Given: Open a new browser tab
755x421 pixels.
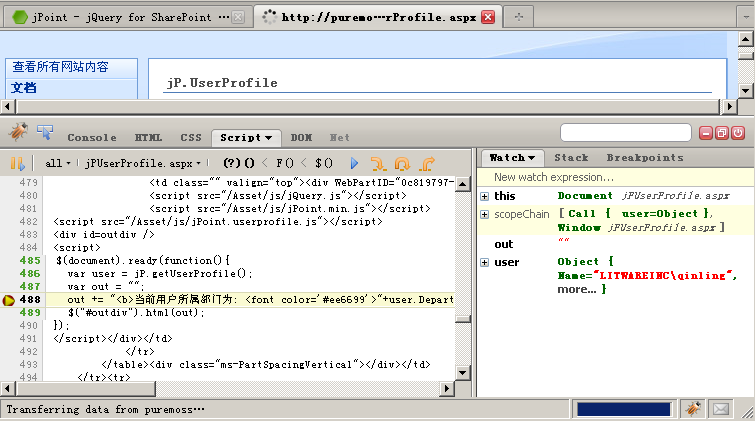Looking at the screenshot, I should click(519, 17).
